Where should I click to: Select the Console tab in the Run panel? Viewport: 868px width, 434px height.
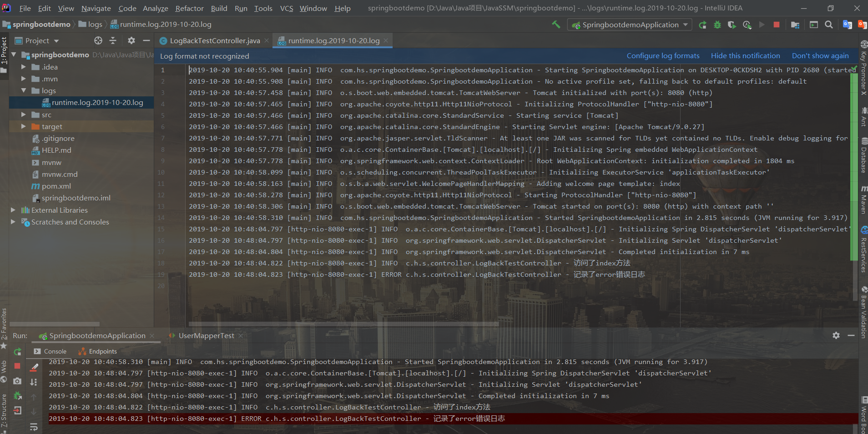(50, 351)
